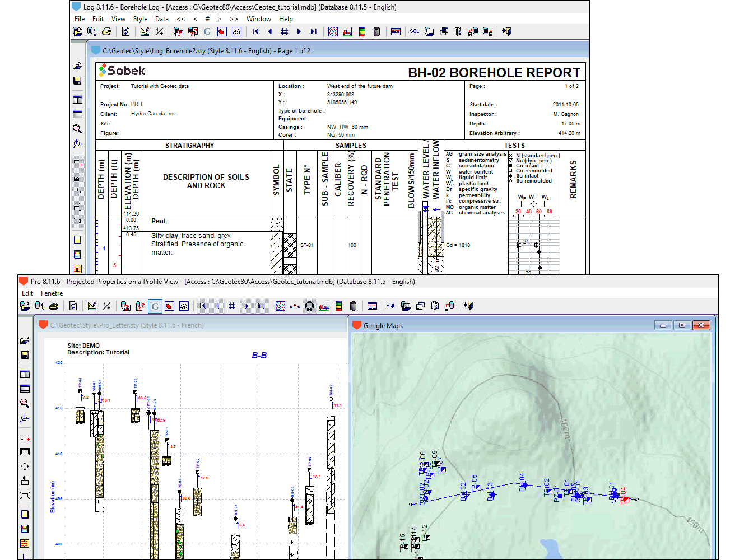Image resolution: width=744 pixels, height=560 pixels.
Task: Click the 'ST-01' sample label in the log
Action: point(307,245)
